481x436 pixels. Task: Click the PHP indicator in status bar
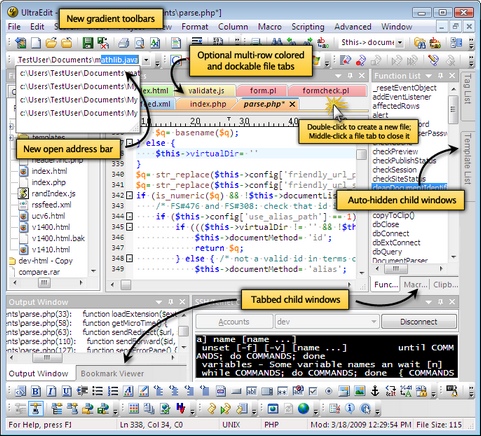[x=271, y=425]
